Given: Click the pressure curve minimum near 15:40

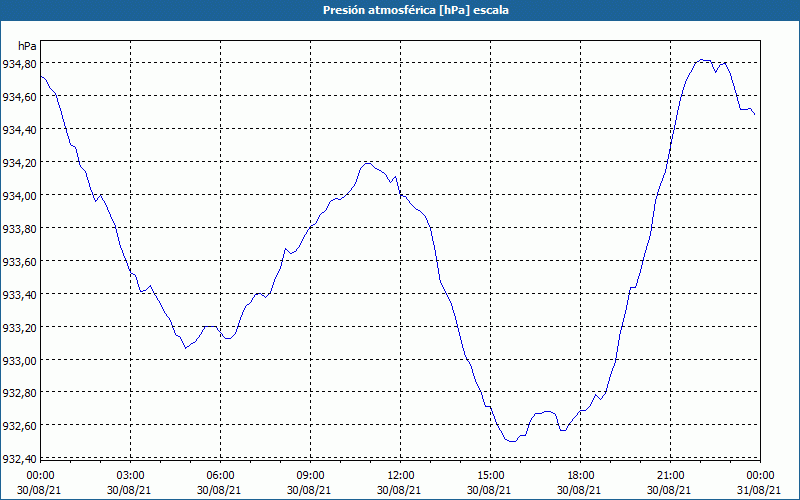Looking at the screenshot, I should 512,441.
